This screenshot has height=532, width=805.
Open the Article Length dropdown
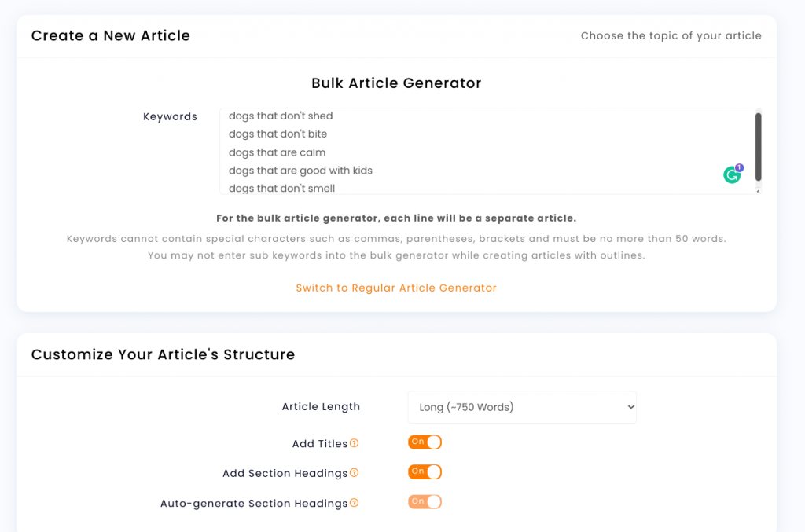click(x=522, y=407)
